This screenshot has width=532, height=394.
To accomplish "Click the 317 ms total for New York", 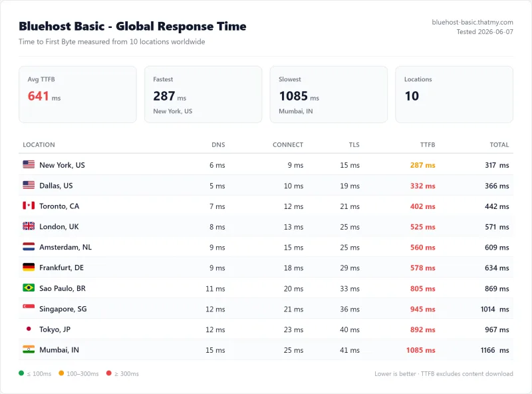I will (x=497, y=165).
